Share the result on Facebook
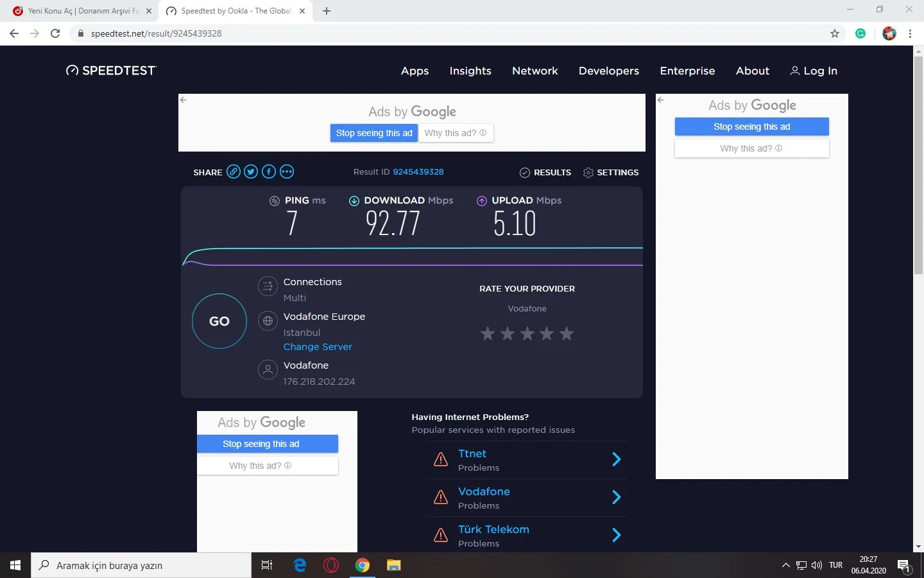Image resolution: width=924 pixels, height=578 pixels. [269, 171]
